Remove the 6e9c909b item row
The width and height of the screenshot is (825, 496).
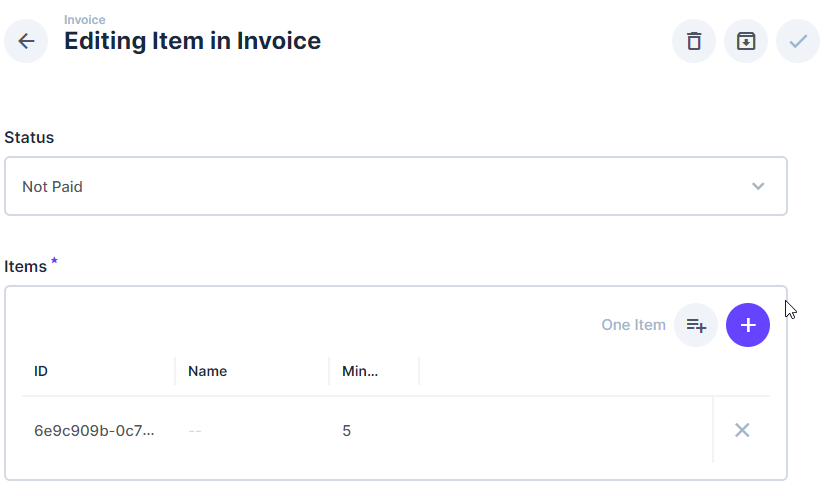tap(742, 430)
